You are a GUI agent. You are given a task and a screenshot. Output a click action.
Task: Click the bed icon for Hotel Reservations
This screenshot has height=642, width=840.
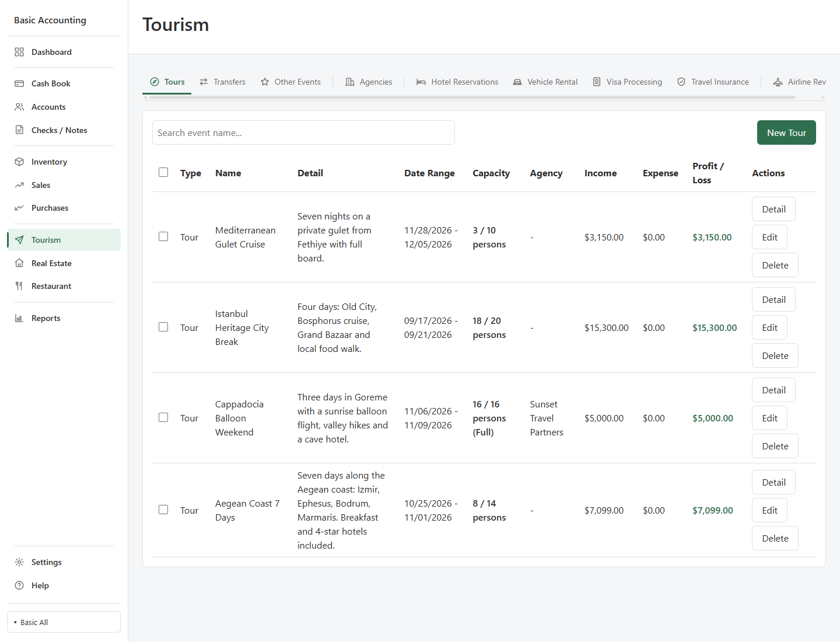click(421, 82)
